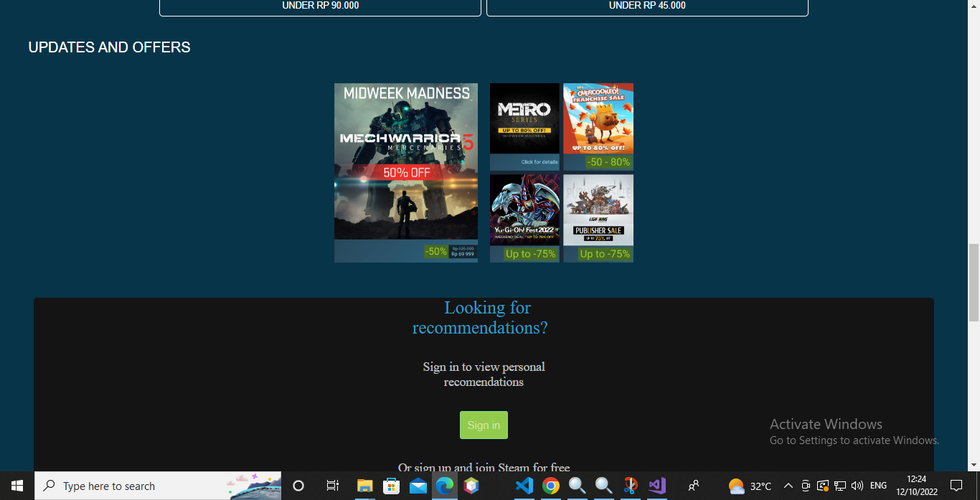The height and width of the screenshot is (500, 980).
Task: Open File Explorer from the taskbar
Action: click(x=364, y=486)
